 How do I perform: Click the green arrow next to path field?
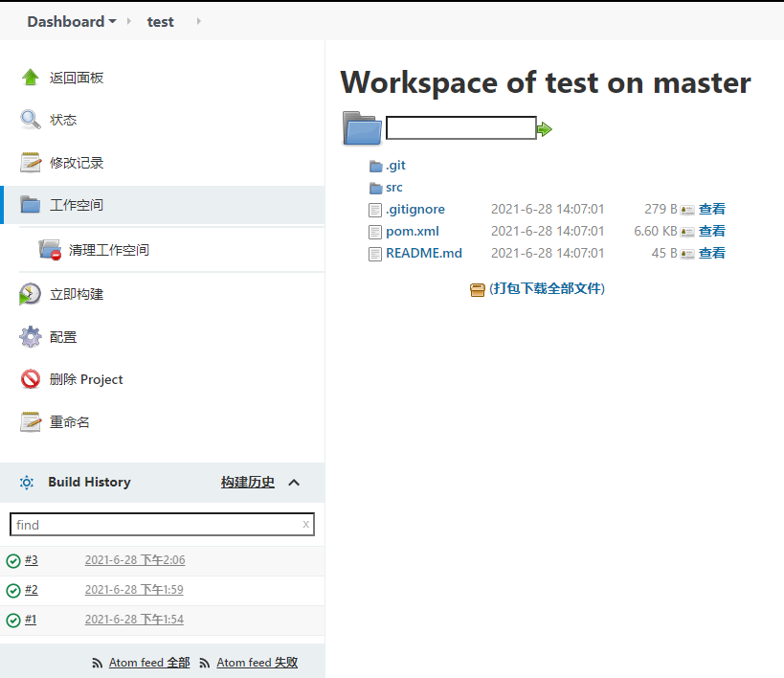[545, 129]
